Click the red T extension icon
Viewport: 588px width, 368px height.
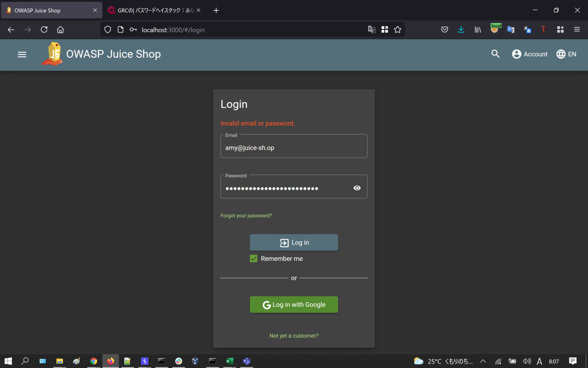point(543,29)
